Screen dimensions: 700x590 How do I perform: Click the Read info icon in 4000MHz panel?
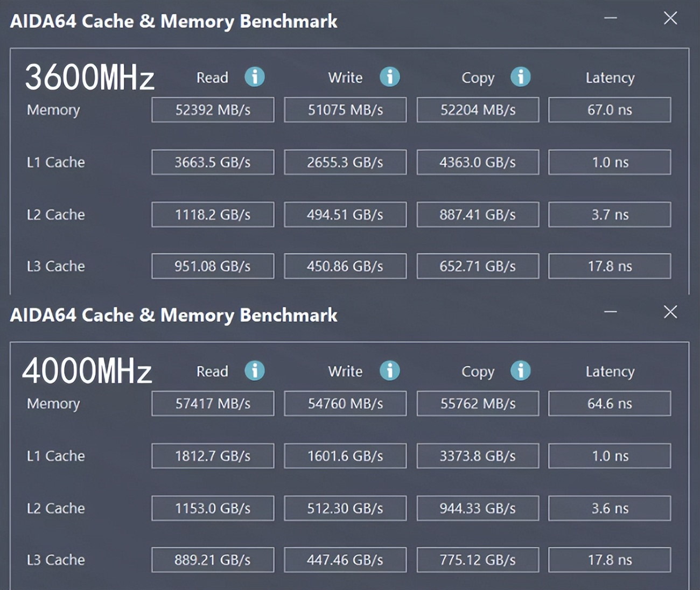255,371
